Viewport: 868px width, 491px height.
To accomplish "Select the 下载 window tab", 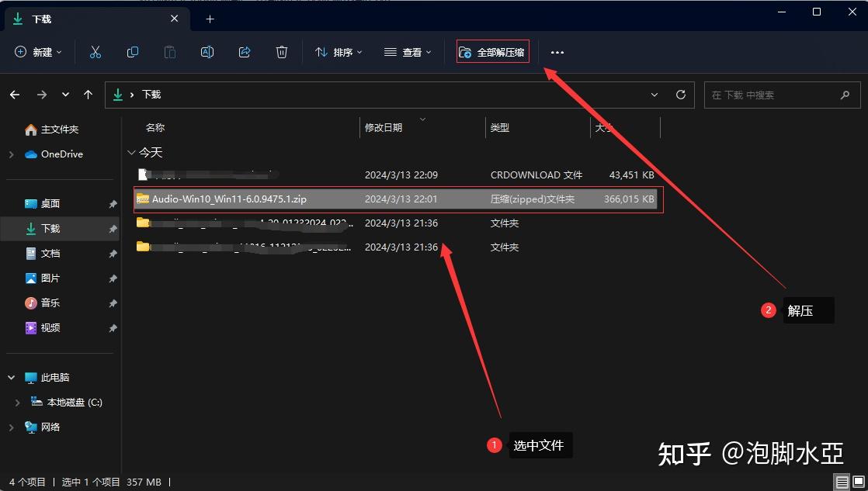I will pos(98,19).
